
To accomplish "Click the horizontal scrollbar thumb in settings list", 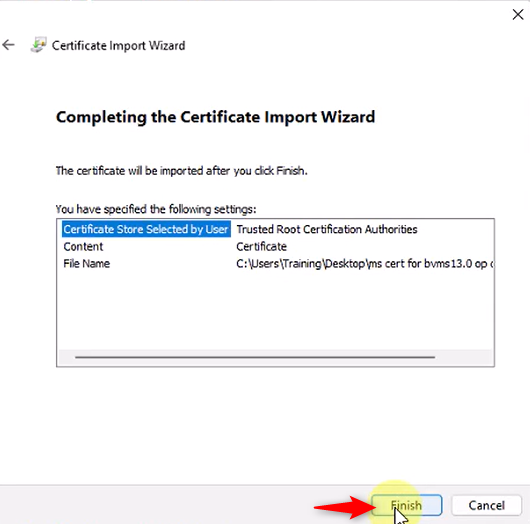I will click(255, 357).
